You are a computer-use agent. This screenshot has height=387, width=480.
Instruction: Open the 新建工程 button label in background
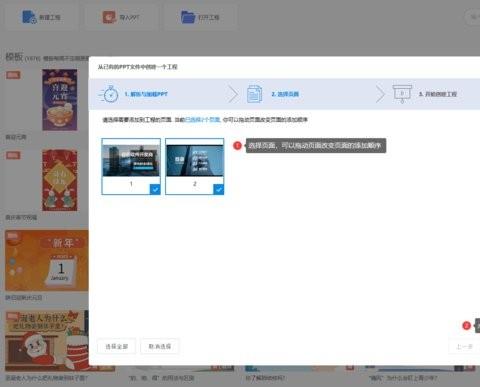coord(50,17)
